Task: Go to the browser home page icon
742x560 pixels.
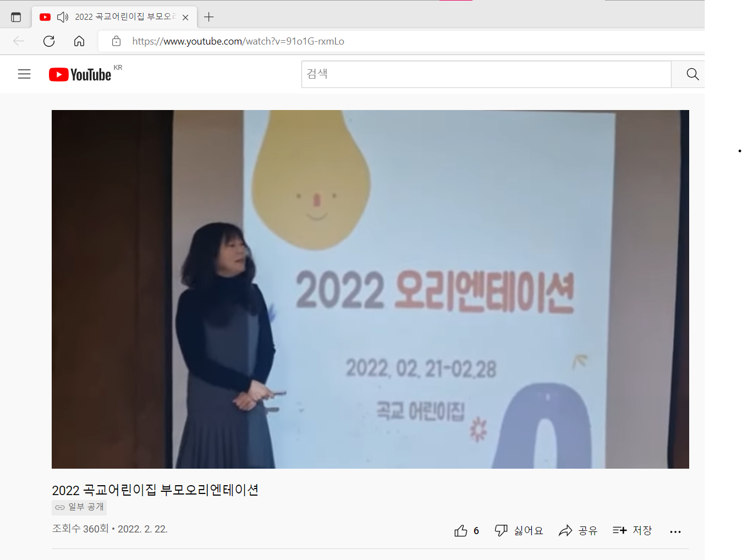Action: [79, 41]
